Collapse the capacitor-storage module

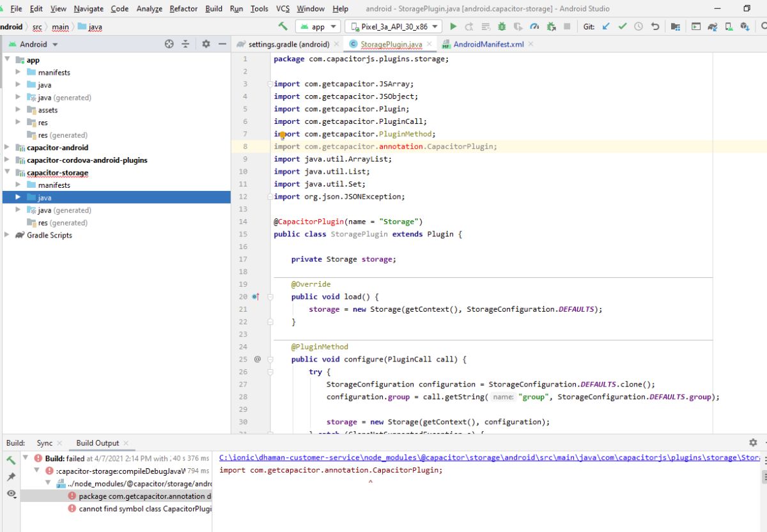[7, 172]
